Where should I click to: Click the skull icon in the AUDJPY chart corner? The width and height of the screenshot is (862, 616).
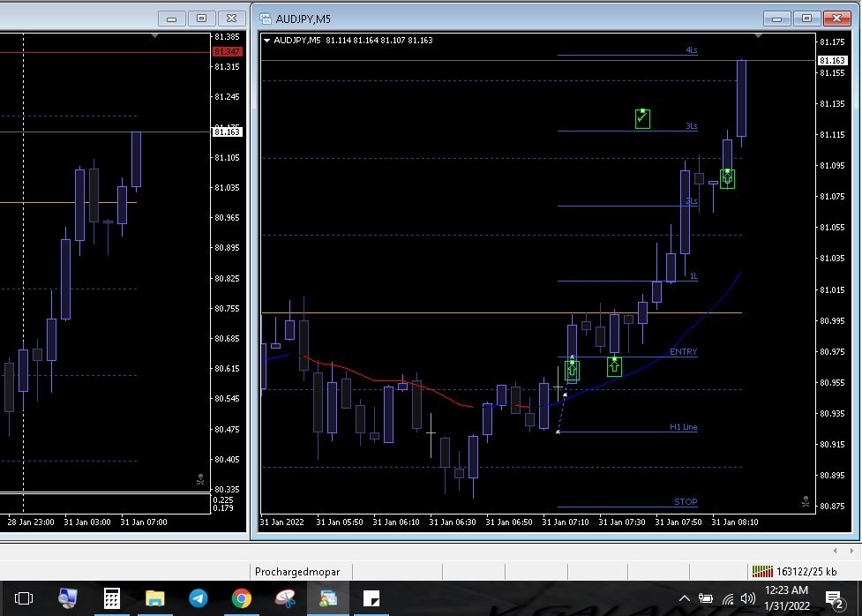pyautogui.click(x=805, y=501)
